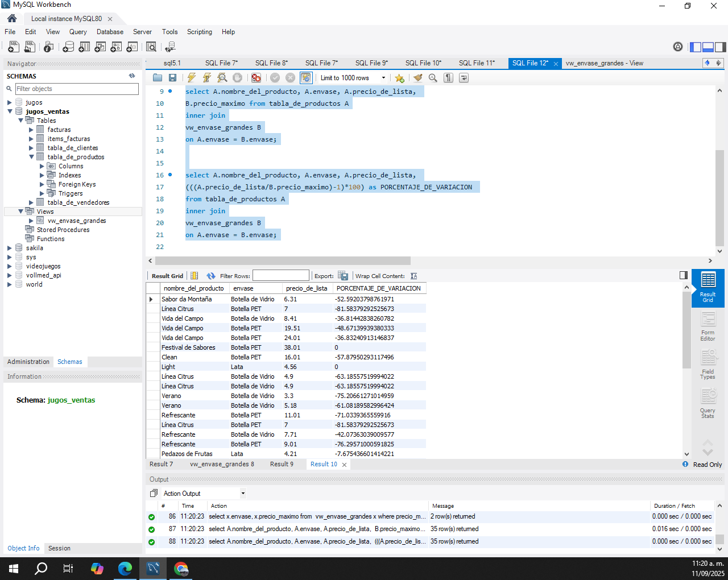Open Windows Start menu

[x=14, y=568]
